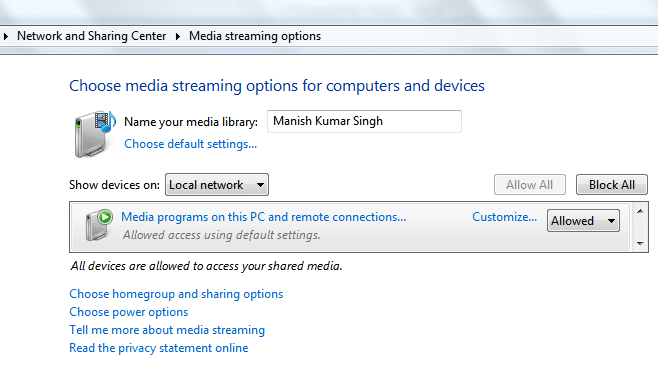Expand breadcrumb arrow after Network and Sharing Center
This screenshot has width=660, height=390.
click(178, 37)
